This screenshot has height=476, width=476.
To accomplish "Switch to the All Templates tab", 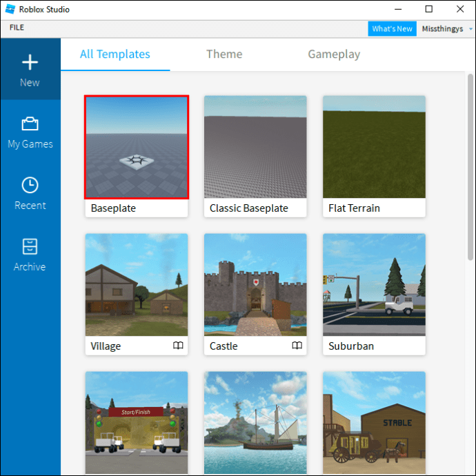I will [x=115, y=54].
